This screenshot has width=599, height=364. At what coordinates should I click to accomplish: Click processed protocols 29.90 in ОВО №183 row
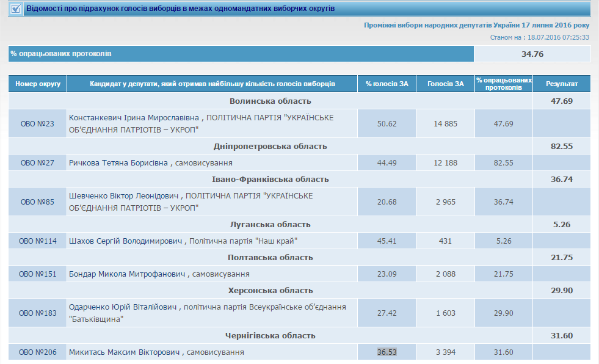(504, 313)
